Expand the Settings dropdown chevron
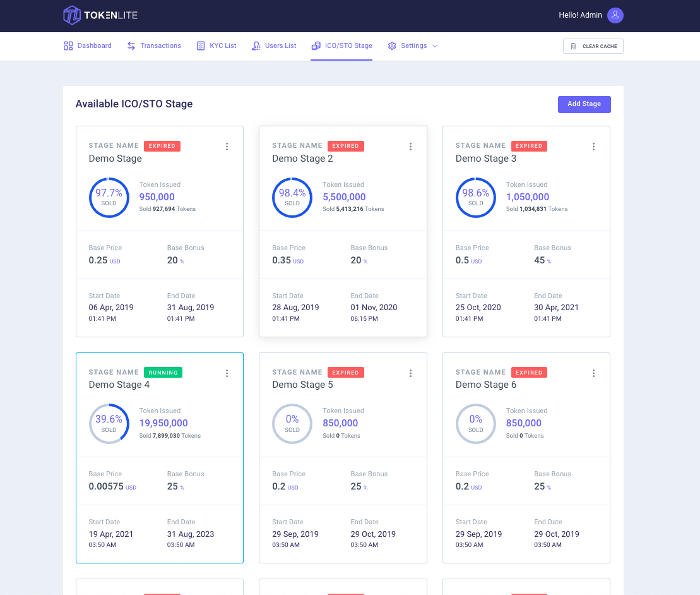Image resolution: width=700 pixels, height=595 pixels. point(435,46)
